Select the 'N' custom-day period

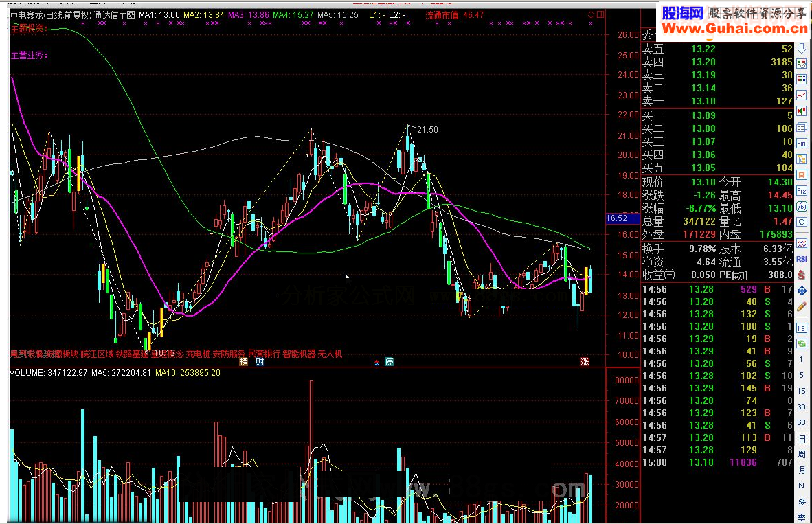tap(802, 486)
